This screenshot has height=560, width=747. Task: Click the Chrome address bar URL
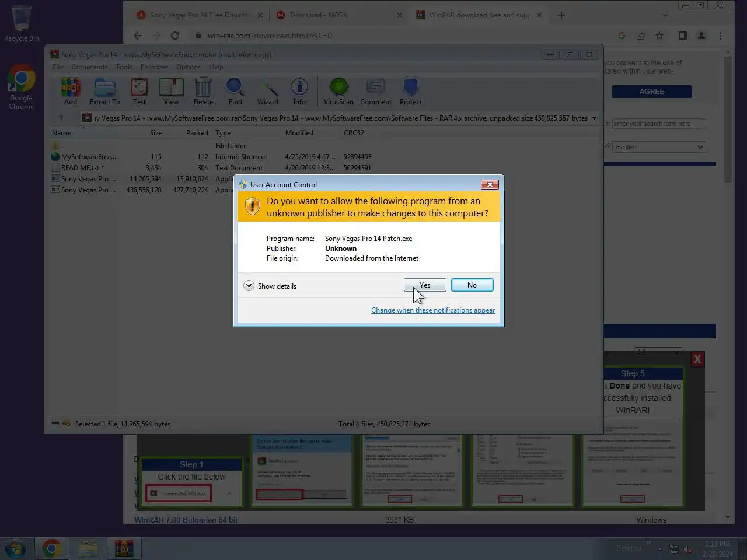[x=270, y=36]
